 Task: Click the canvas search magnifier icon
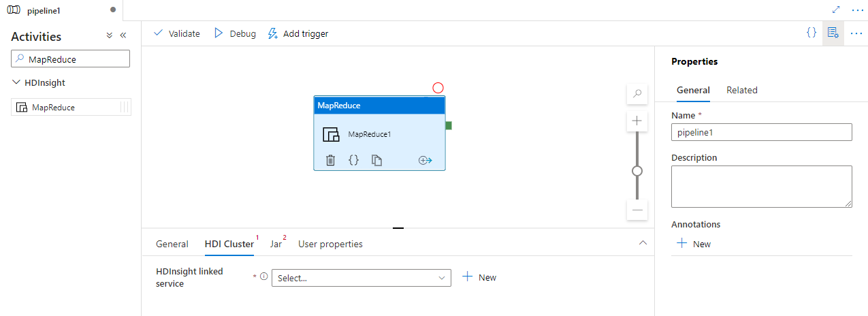coord(637,94)
